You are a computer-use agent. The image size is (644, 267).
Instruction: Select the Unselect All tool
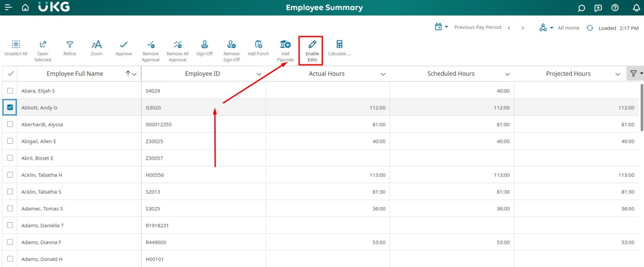[x=16, y=47]
